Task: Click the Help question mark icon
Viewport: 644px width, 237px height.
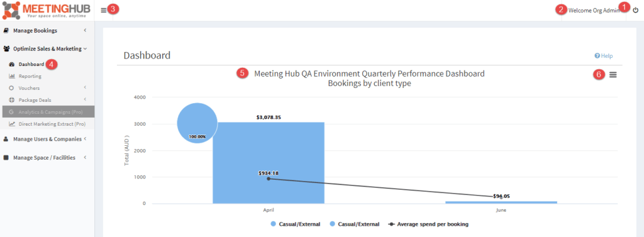Action: (597, 56)
